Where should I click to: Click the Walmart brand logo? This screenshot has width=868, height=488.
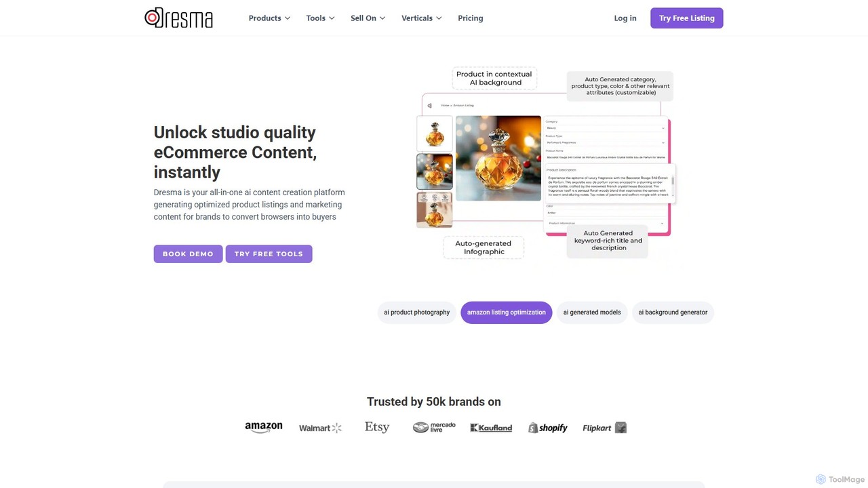point(320,428)
